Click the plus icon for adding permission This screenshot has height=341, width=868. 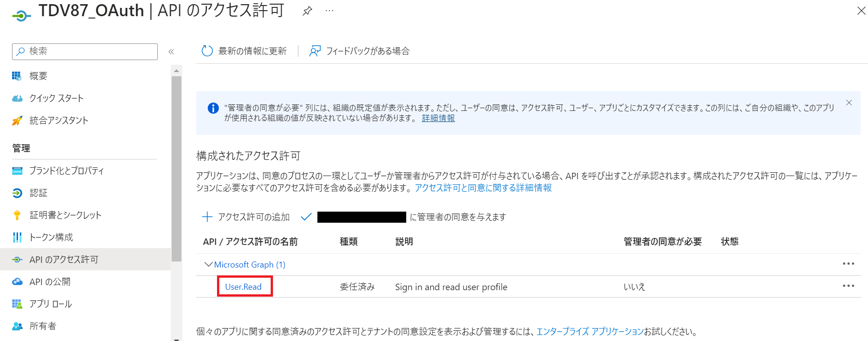[207, 217]
